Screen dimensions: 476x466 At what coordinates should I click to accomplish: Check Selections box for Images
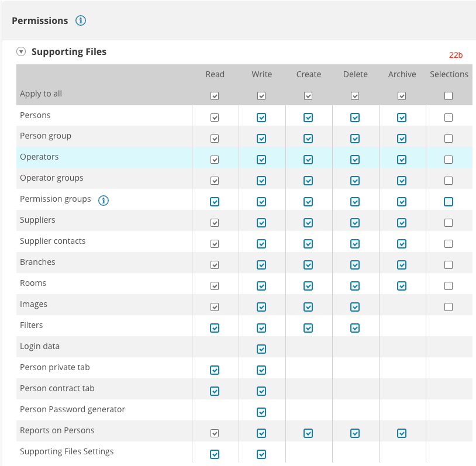449,307
